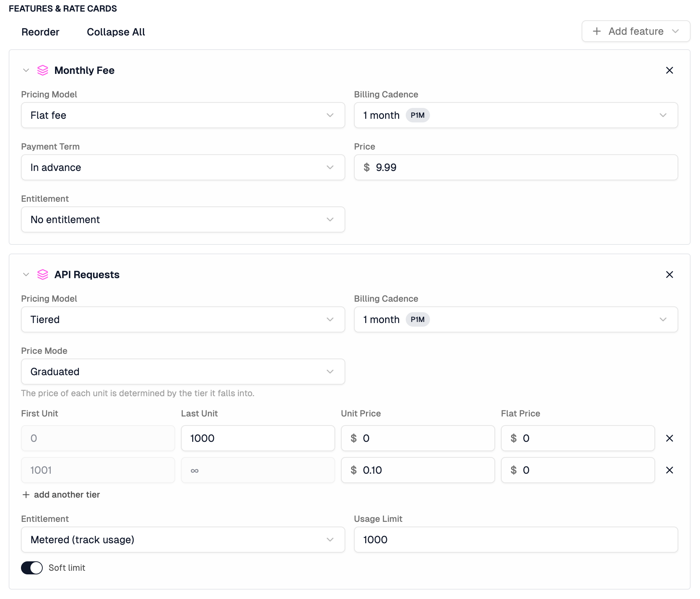
Task: Open the Pricing Model dropdown showing Flat fee
Action: [183, 115]
